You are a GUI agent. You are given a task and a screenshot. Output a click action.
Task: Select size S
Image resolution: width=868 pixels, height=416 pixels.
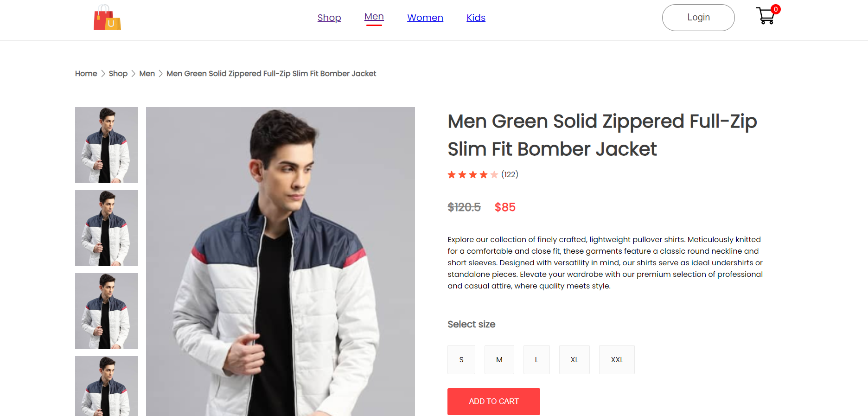click(461, 359)
